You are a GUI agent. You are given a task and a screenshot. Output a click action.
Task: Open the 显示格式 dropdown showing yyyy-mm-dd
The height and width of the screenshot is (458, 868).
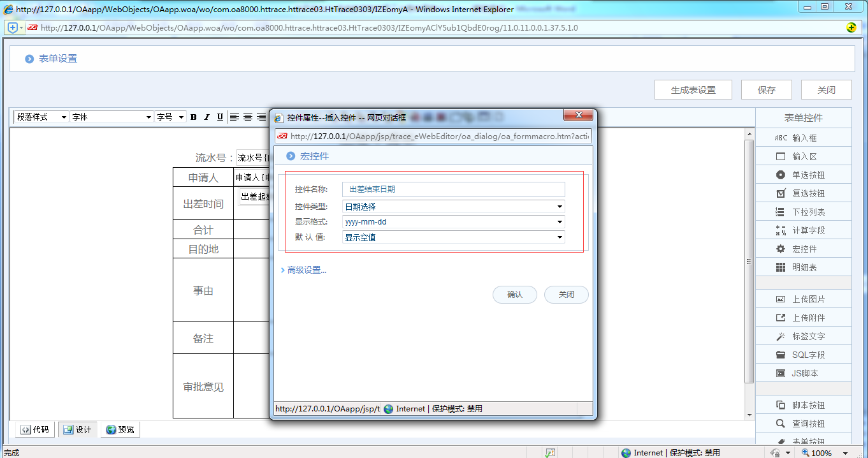tap(560, 221)
